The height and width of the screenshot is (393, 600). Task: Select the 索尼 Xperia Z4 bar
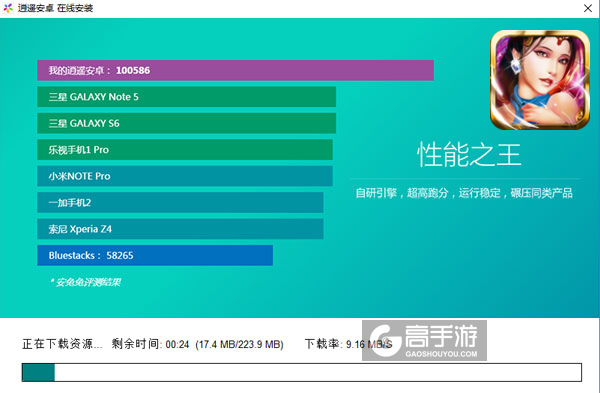click(180, 229)
